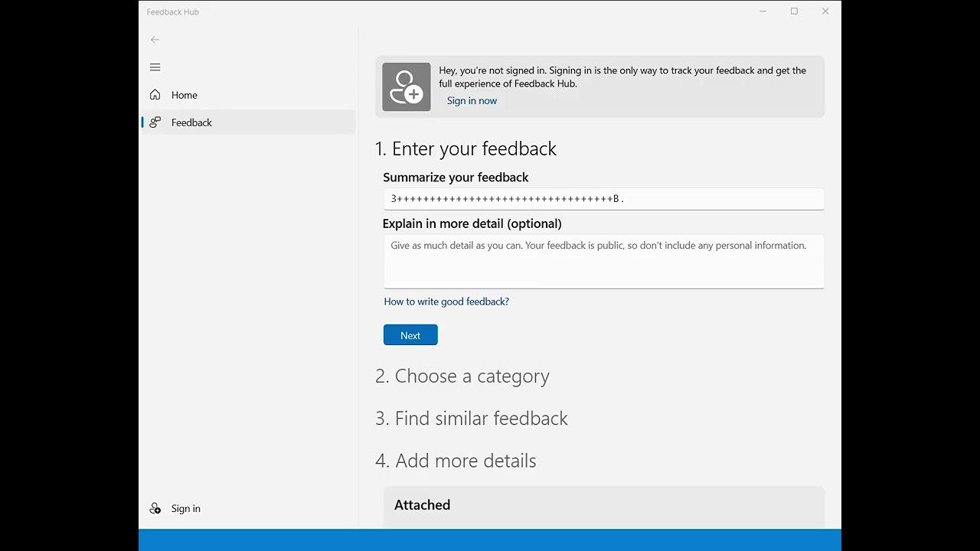Click the back arrow icon

(155, 40)
